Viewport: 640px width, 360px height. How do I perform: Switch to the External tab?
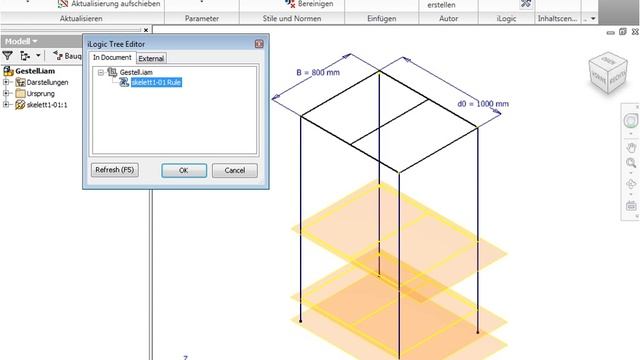tap(151, 58)
